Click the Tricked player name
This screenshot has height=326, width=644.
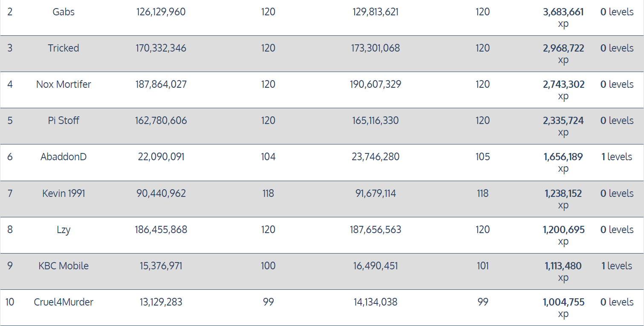[64, 48]
